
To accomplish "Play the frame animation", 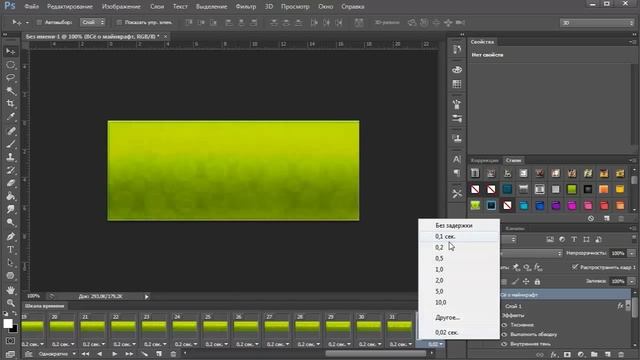I will pyautogui.click(x=115, y=354).
